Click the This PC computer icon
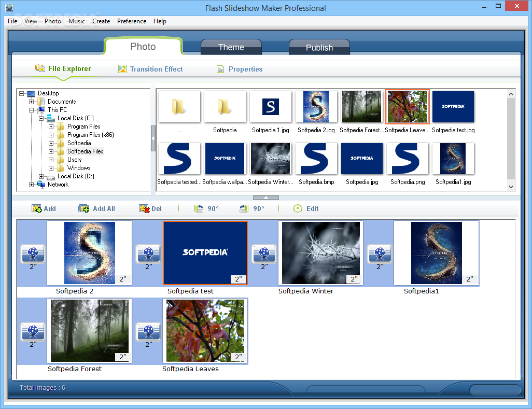This screenshot has width=532, height=409. (41, 110)
